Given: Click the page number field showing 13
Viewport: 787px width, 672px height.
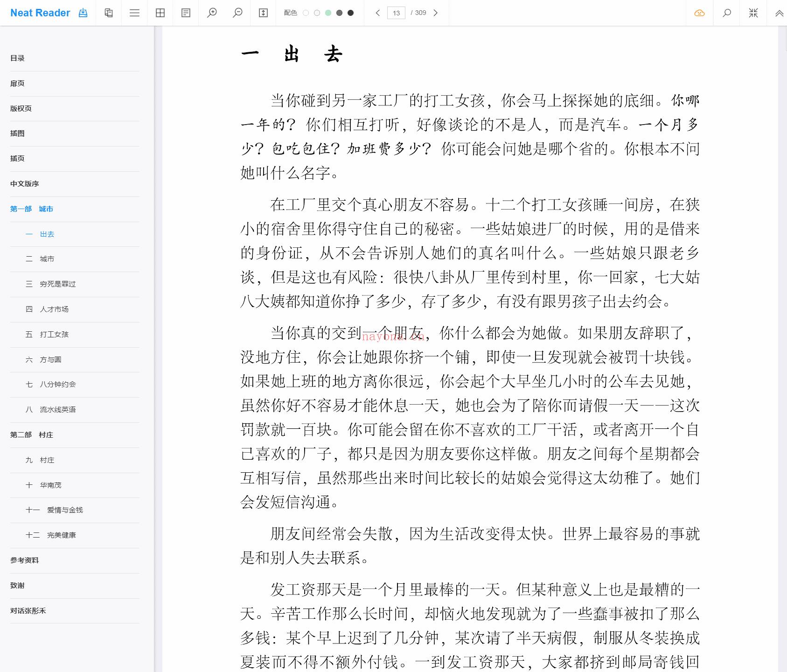Looking at the screenshot, I should point(396,13).
